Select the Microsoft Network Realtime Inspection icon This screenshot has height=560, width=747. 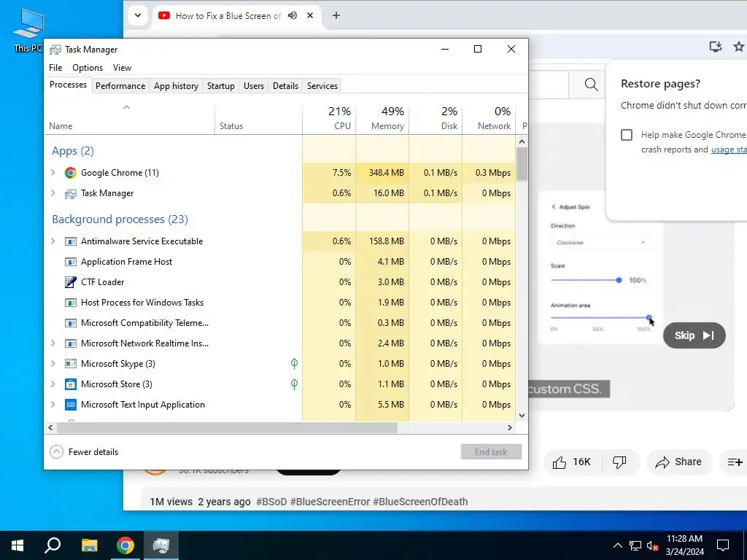click(71, 343)
